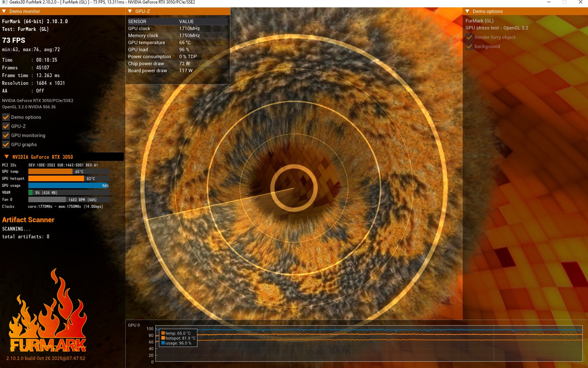Select the Memory clock row in GPU-Z
This screenshot has width=588, height=368.
178,35
